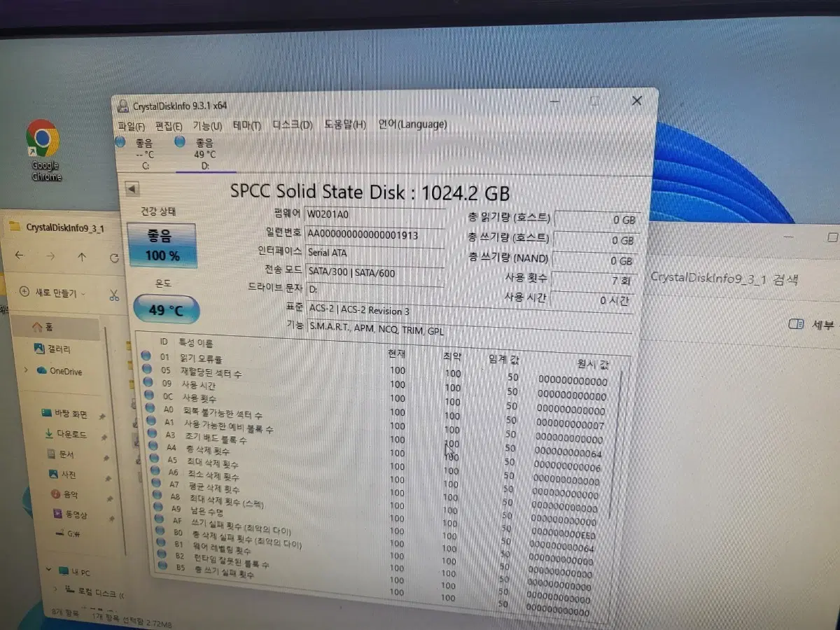
Task: Click status orb for A4 총 삭제 횟수
Action: pyautogui.click(x=152, y=446)
